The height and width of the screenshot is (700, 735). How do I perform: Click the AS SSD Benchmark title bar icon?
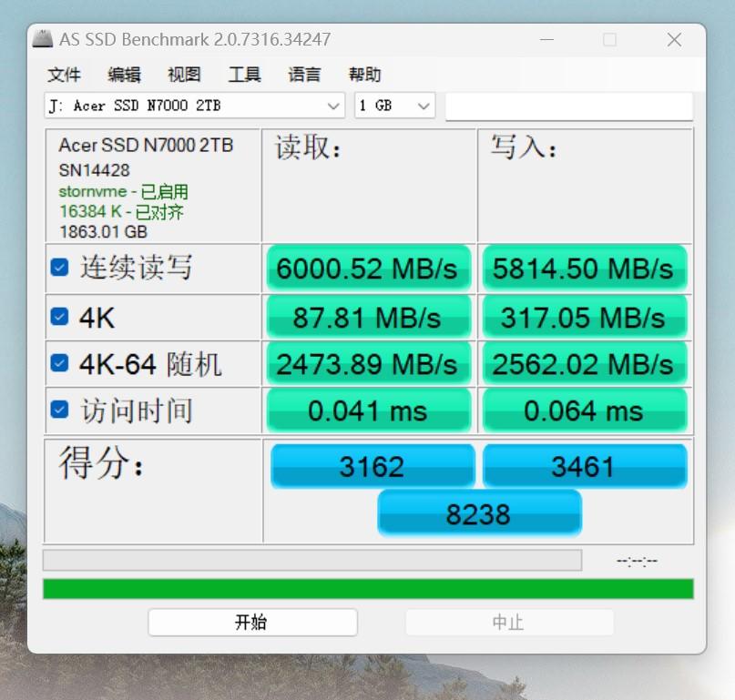[x=43, y=39]
